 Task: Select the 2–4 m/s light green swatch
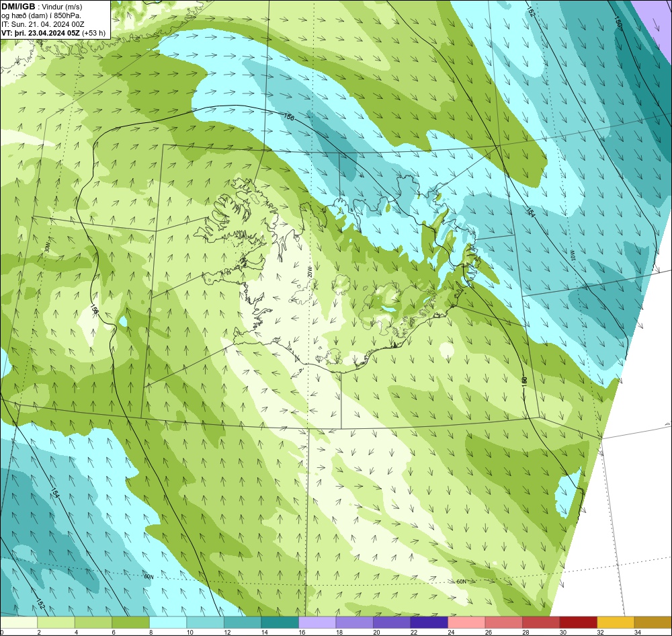point(56,622)
